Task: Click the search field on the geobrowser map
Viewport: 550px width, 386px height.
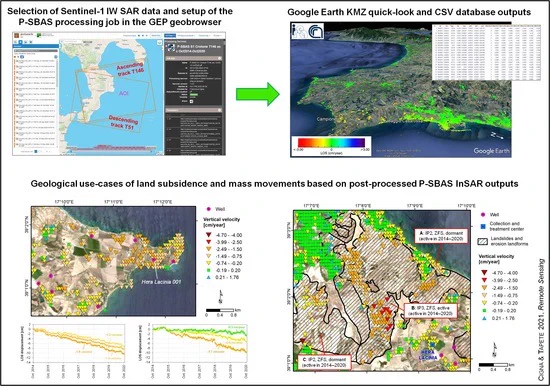Action: pyautogui.click(x=73, y=41)
